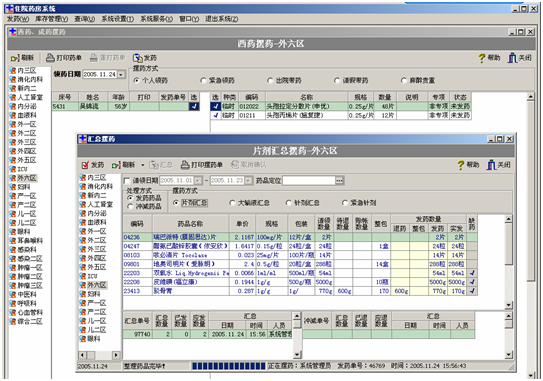
Task: Select 心血管科 in 西药摆药 ward list
Action: click(26, 312)
